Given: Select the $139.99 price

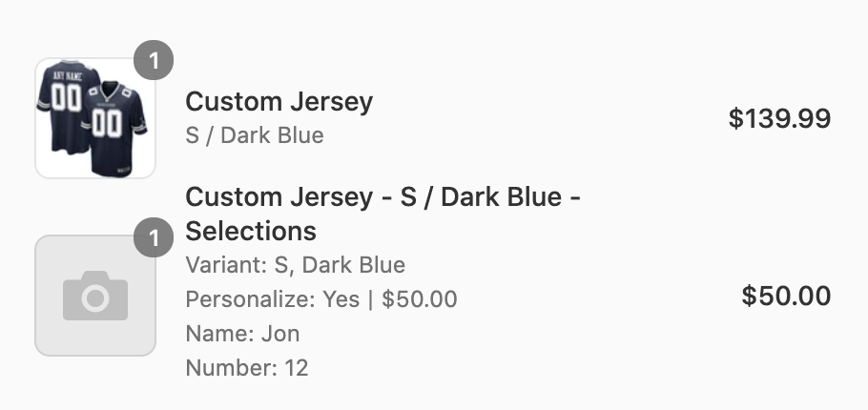Looking at the screenshot, I should click(x=779, y=118).
